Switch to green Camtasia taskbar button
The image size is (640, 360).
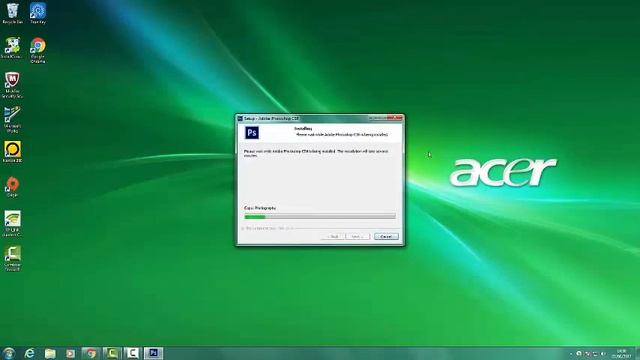coord(112,353)
